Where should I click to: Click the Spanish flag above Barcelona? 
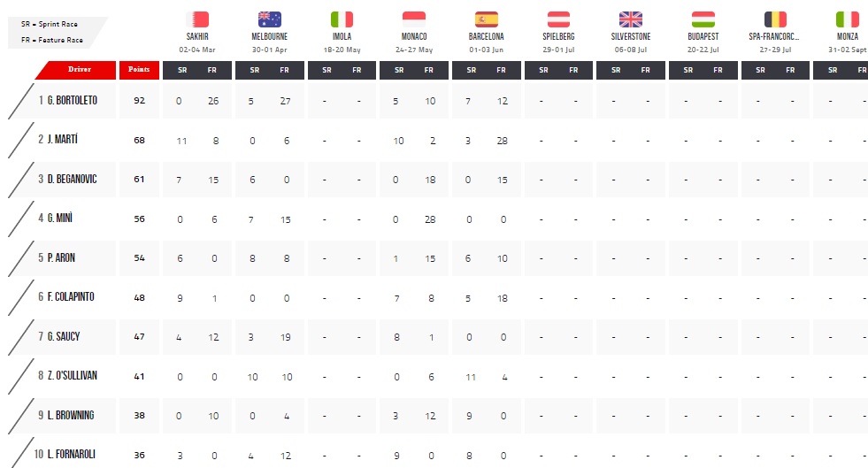click(x=486, y=19)
